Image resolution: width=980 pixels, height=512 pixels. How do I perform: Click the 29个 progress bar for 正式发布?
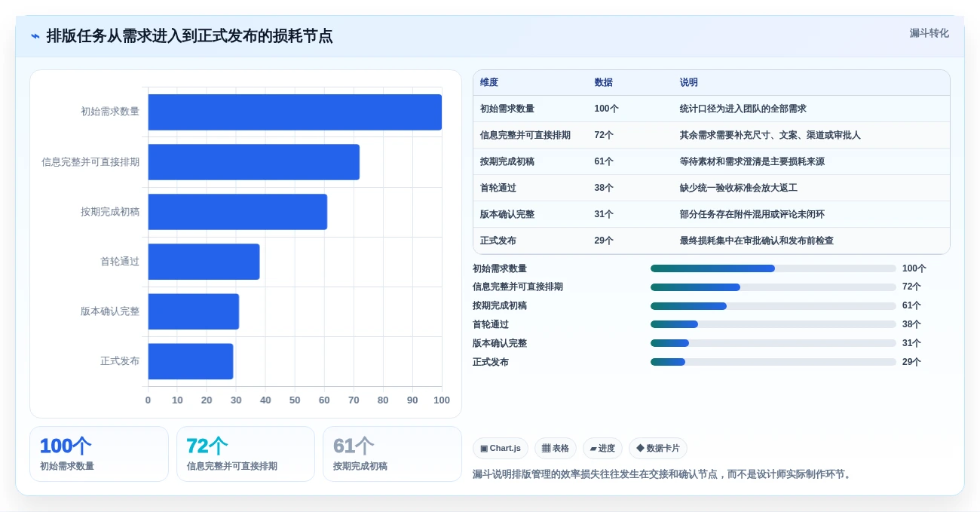click(773, 362)
